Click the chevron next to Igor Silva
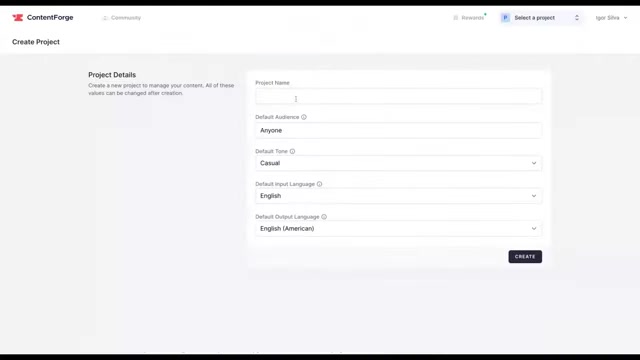Image resolution: width=640 pixels, height=360 pixels. [625, 18]
